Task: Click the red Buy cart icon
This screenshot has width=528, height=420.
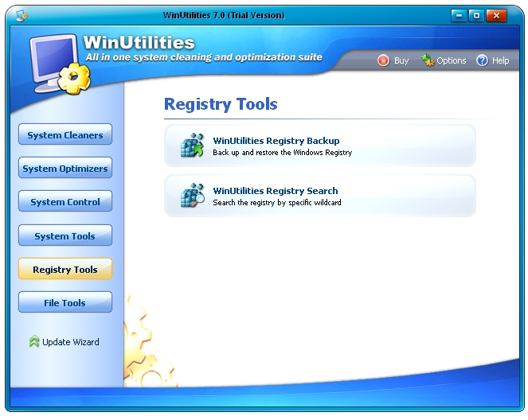Action: 383,60
